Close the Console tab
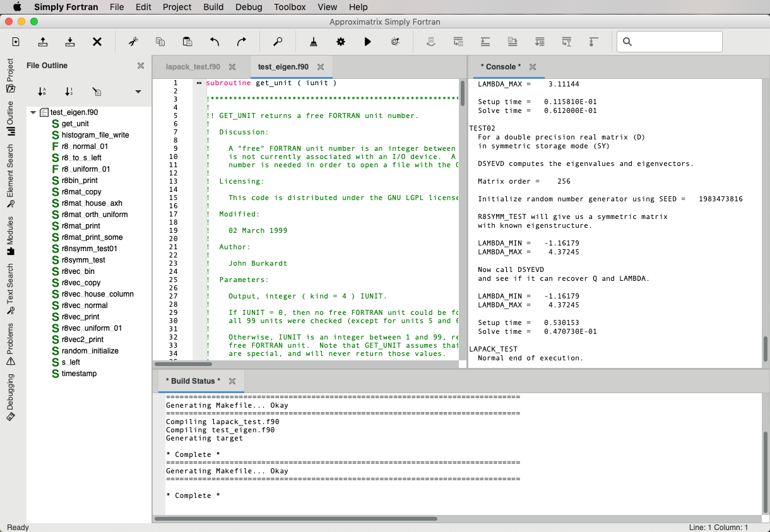770x532 pixels. (x=533, y=67)
